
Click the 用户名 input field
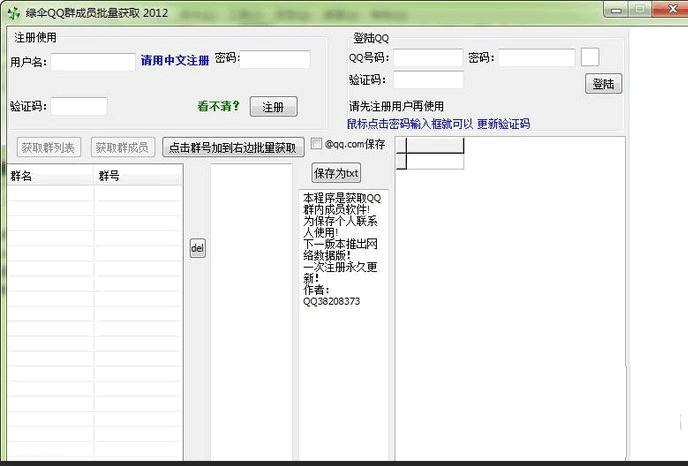click(x=93, y=62)
